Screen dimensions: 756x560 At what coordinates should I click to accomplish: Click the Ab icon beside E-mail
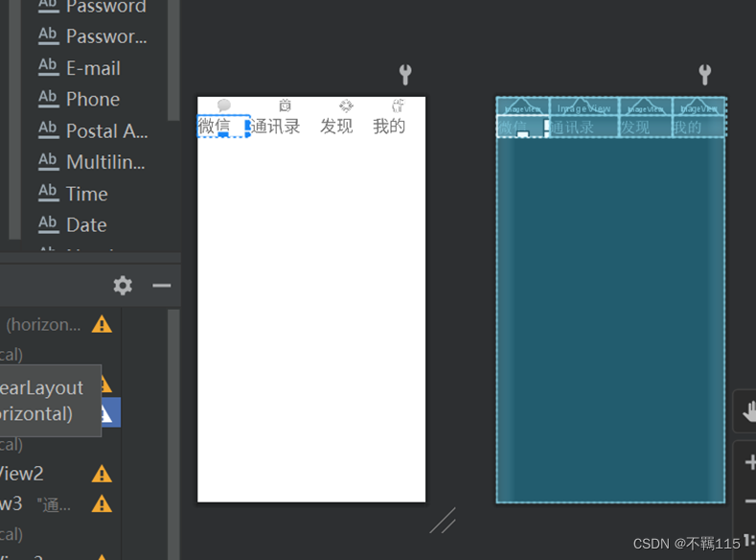48,66
